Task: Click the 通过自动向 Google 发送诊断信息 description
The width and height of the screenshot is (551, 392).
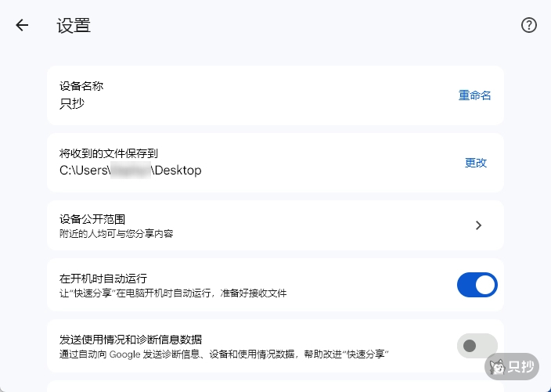Action: click(224, 354)
